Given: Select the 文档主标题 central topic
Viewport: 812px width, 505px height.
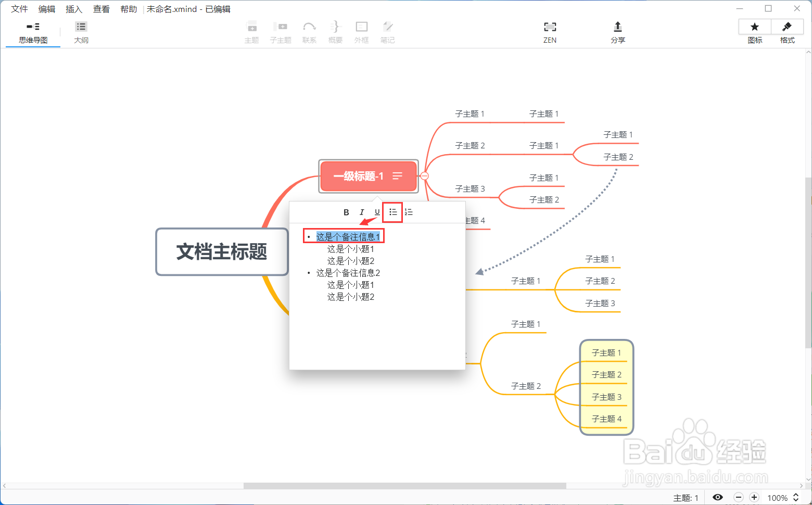Looking at the screenshot, I should 222,251.
